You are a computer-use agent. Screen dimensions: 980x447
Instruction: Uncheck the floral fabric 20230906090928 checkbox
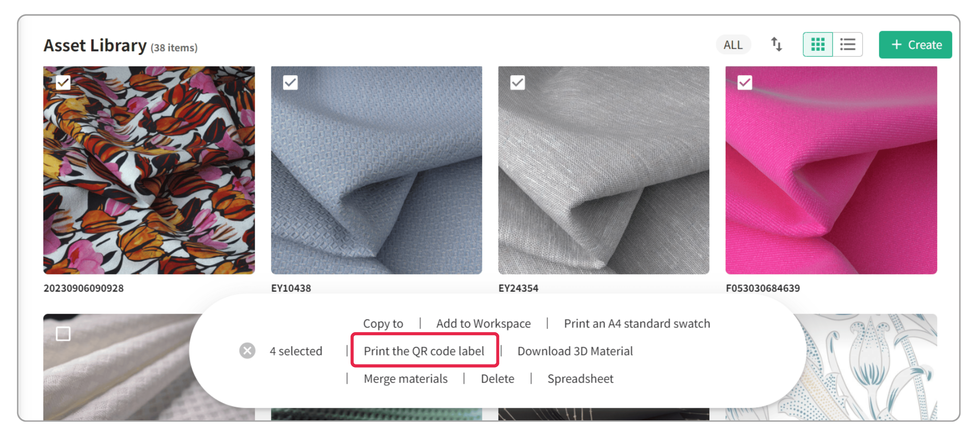pyautogui.click(x=63, y=82)
